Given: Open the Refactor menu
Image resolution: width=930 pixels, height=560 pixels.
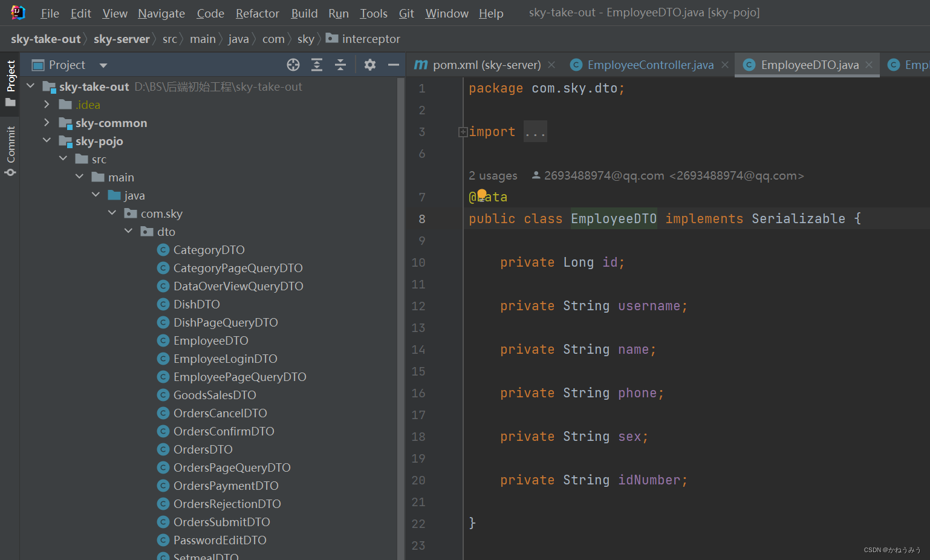Looking at the screenshot, I should (256, 13).
